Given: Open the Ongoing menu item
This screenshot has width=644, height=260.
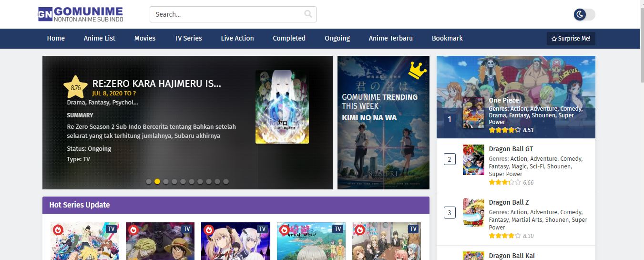Looking at the screenshot, I should (337, 38).
